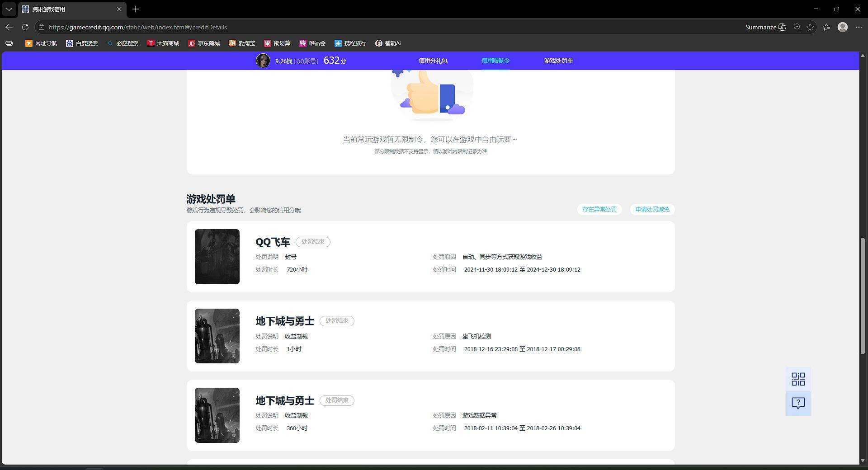The width and height of the screenshot is (868, 470).
Task: Click the 632分 credit score
Action: (335, 61)
